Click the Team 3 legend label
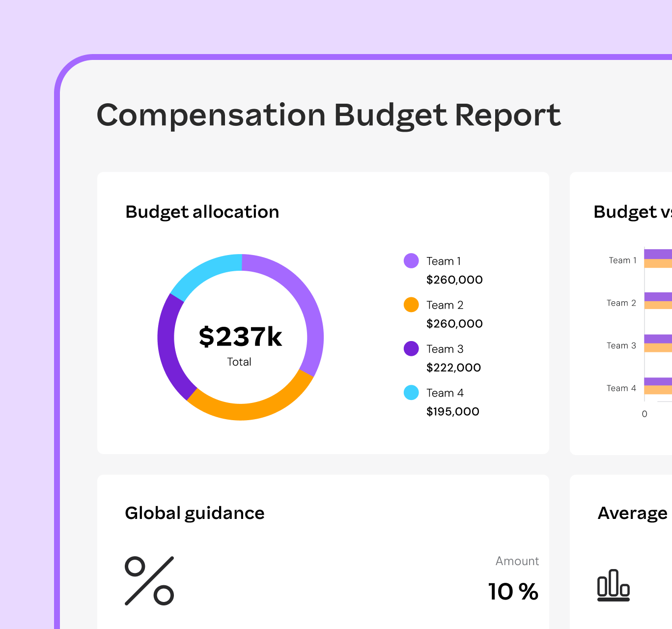Image resolution: width=672 pixels, height=629 pixels. pos(445,349)
